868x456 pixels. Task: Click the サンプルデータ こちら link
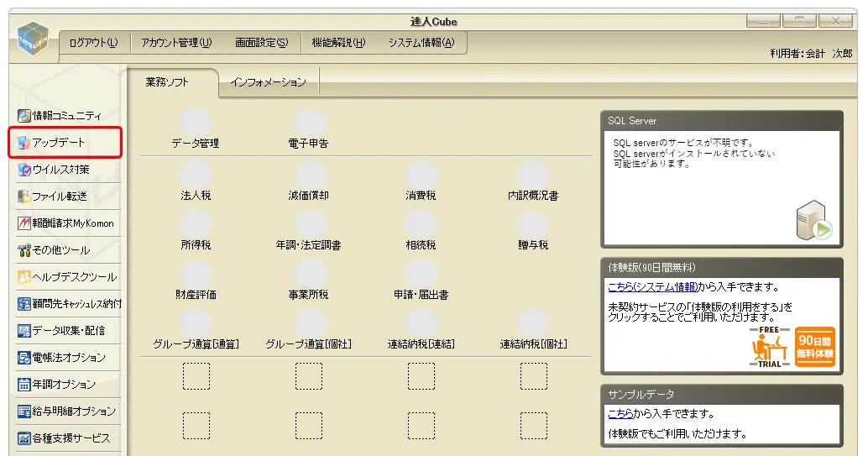click(x=620, y=414)
